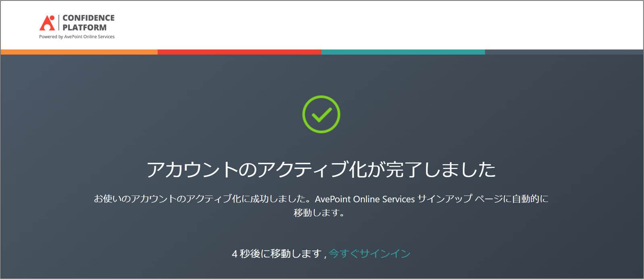
Task: Select the teal segment of the color bar
Action: coord(403,52)
